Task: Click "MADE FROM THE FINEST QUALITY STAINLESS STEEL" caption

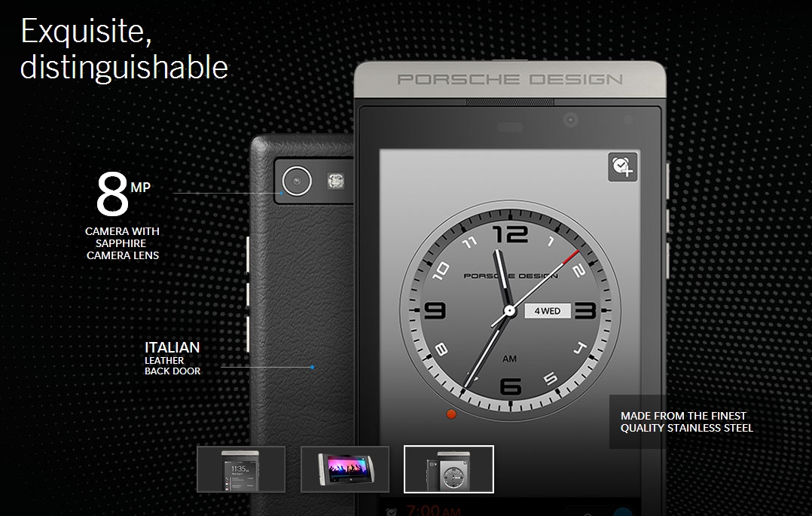Action: pyautogui.click(x=687, y=422)
